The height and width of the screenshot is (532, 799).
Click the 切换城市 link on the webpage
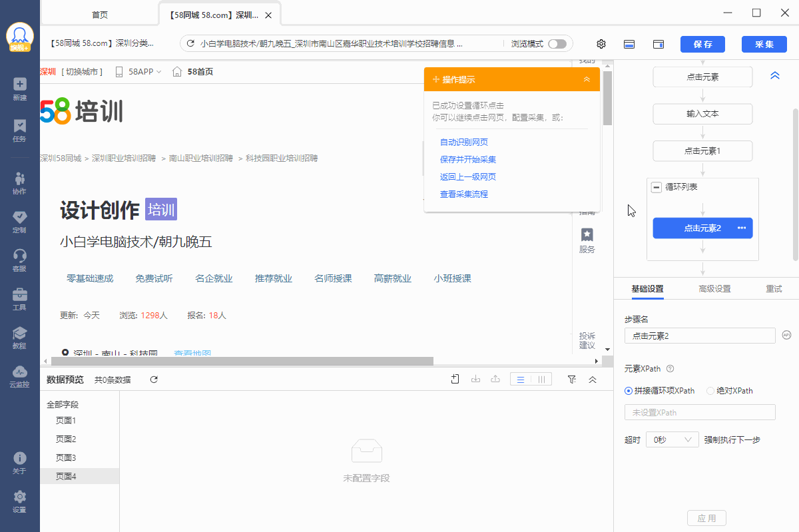[82, 72]
